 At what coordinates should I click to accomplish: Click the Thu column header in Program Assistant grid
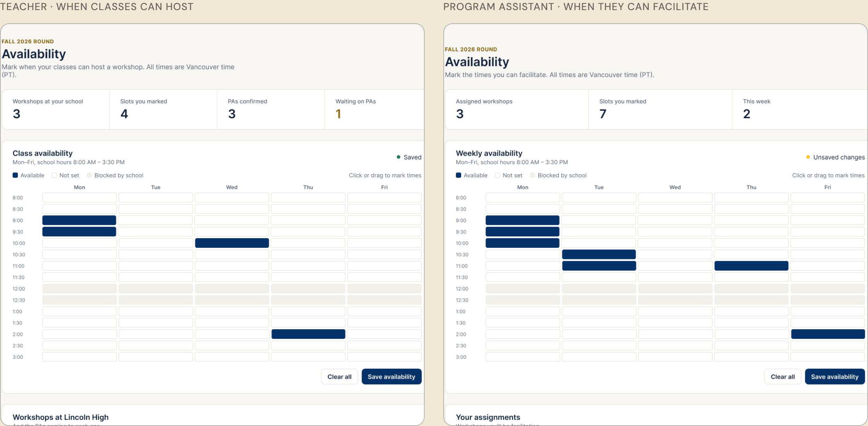click(751, 187)
